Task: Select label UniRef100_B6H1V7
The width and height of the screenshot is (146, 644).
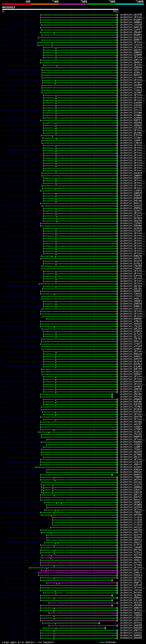Action: 131,75
